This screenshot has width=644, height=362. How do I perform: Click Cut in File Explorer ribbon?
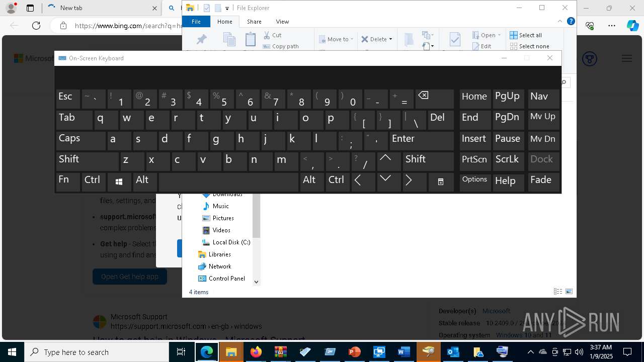[272, 35]
